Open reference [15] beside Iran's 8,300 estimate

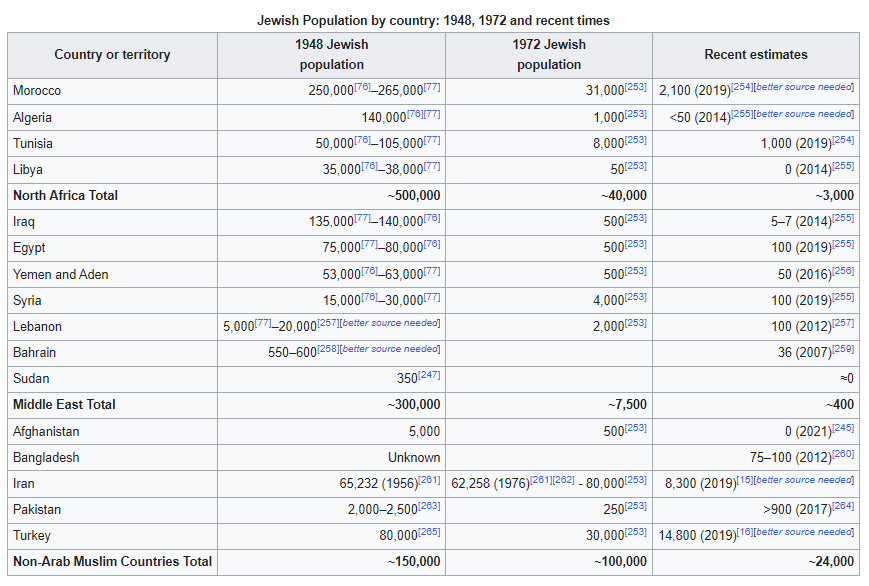click(746, 480)
